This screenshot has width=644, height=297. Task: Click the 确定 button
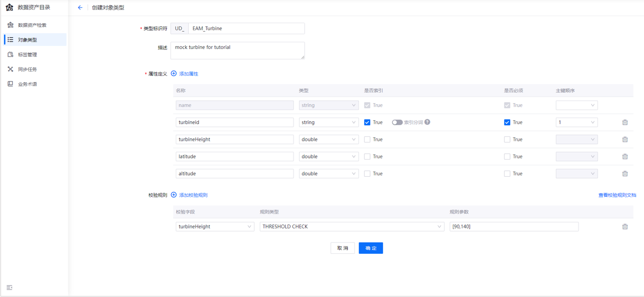pos(371,248)
